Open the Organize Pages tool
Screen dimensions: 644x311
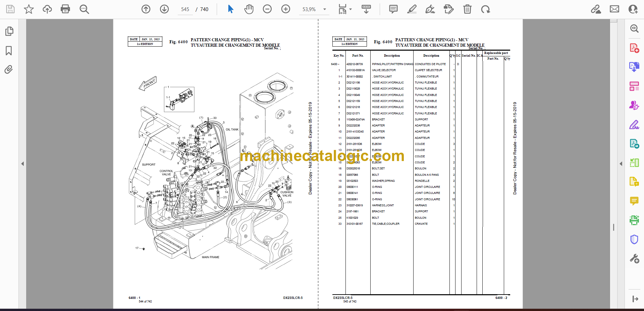pyautogui.click(x=634, y=86)
